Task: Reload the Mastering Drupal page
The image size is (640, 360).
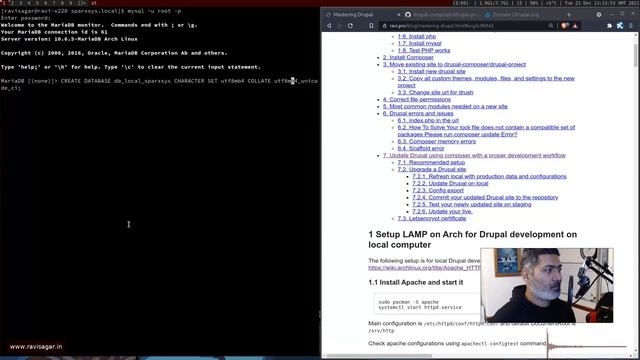Action: 350,26
